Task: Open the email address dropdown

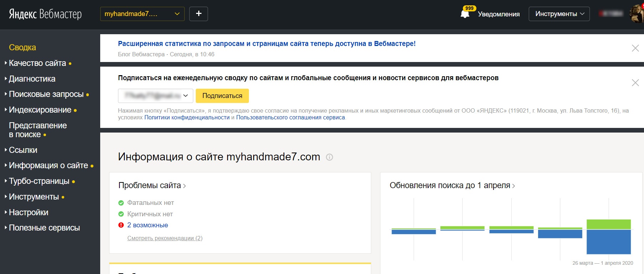Action: (155, 96)
